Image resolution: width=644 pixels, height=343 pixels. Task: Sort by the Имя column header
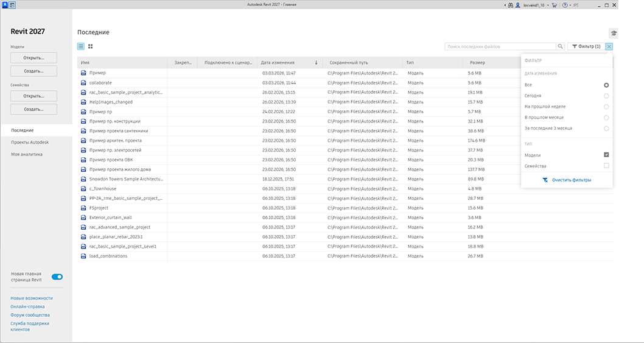click(x=122, y=63)
